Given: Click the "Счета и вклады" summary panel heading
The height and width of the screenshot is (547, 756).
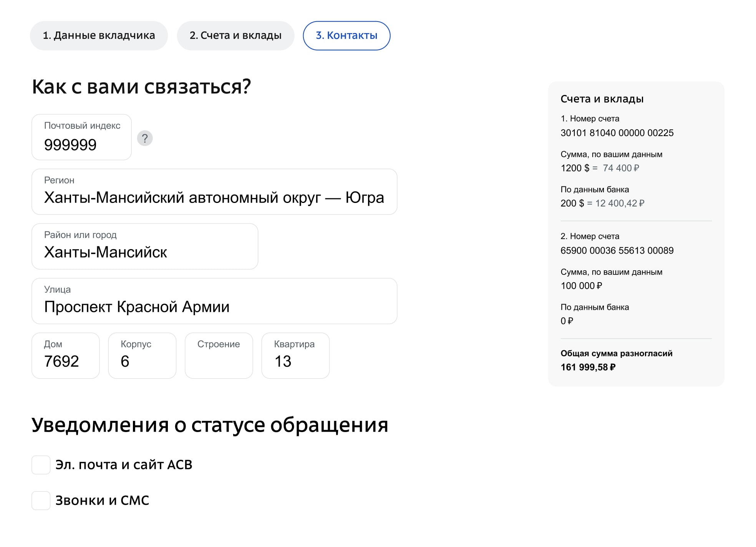Looking at the screenshot, I should pos(602,99).
